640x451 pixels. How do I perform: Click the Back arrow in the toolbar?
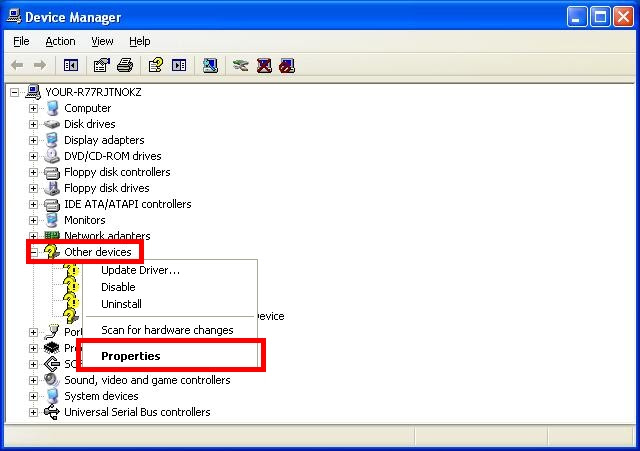click(x=17, y=65)
